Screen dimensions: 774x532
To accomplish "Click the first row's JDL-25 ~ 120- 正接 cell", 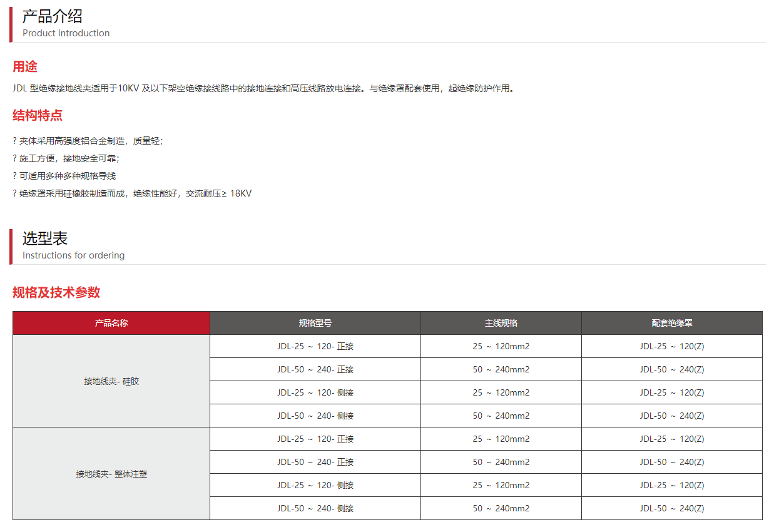I will pyautogui.click(x=315, y=346).
